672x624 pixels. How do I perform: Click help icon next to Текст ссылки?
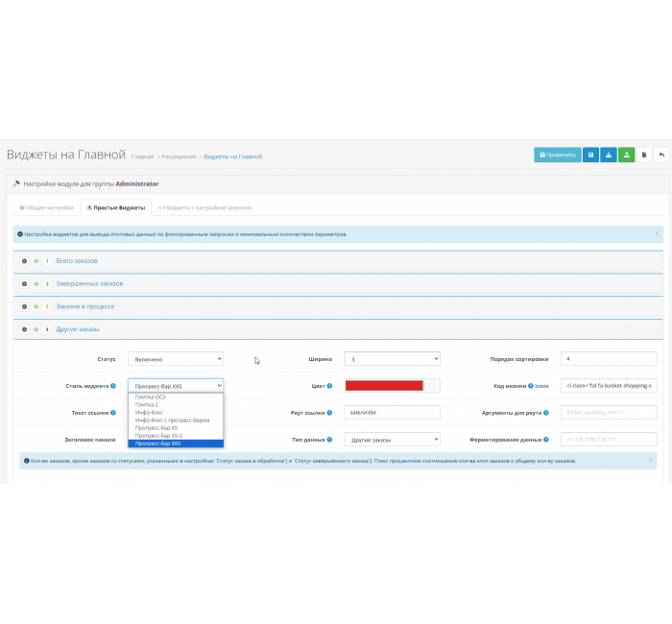tap(113, 413)
